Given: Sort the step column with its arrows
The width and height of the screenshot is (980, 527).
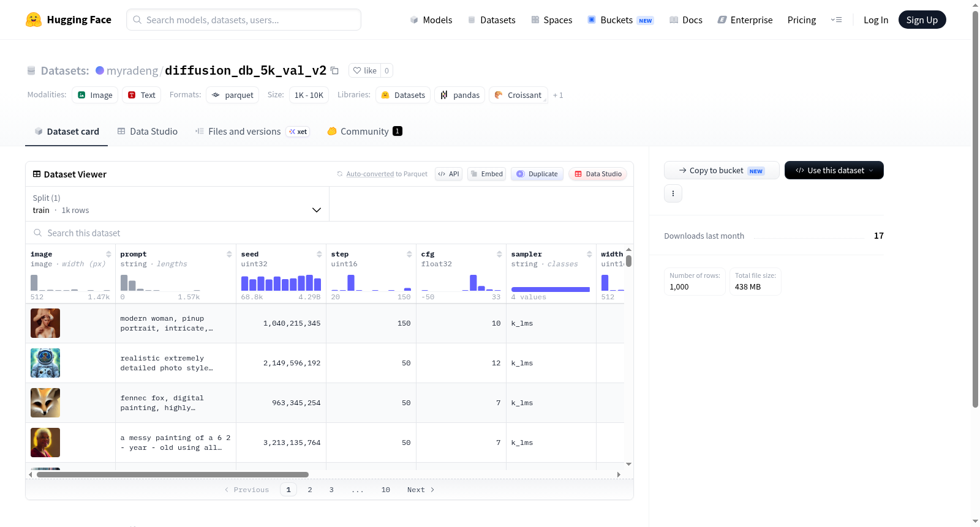Looking at the screenshot, I should tap(409, 254).
